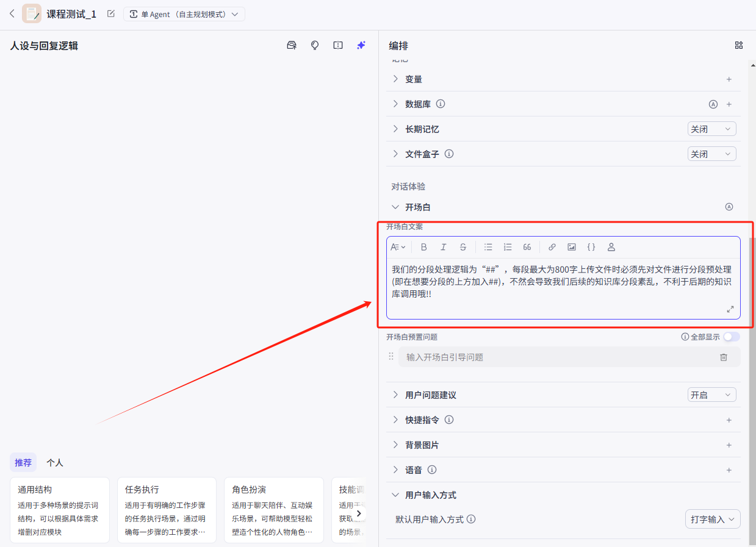Open the 用户问题建议 dropdown set to 开启

[711, 395]
